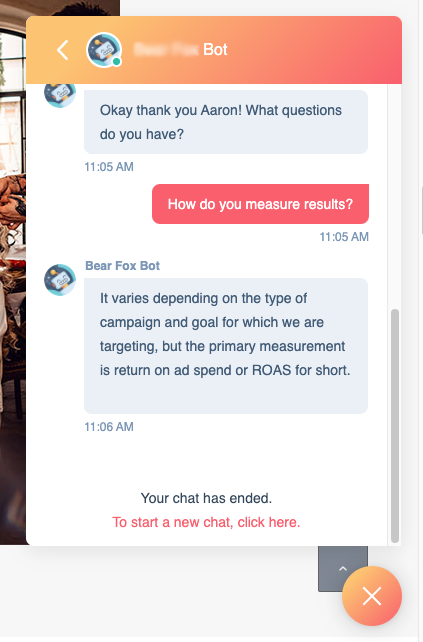
Task: Select the green online status dot
Action: pyautogui.click(x=116, y=61)
